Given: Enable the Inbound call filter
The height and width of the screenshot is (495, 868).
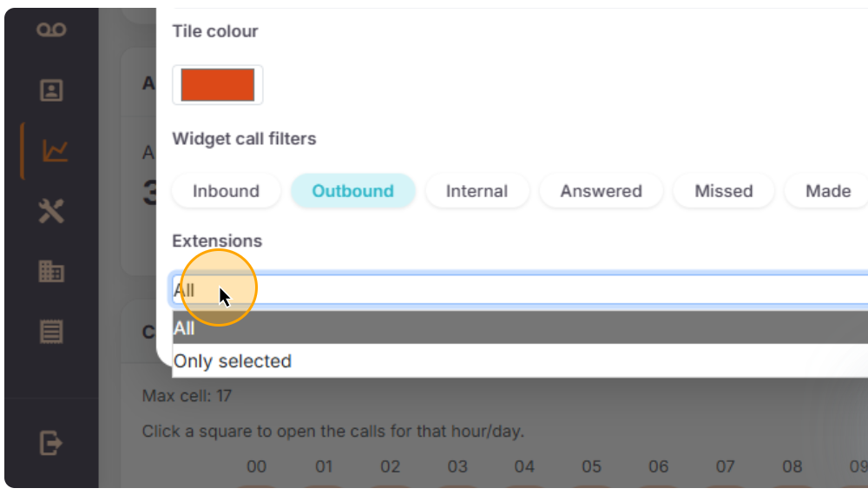Looking at the screenshot, I should coord(226,191).
